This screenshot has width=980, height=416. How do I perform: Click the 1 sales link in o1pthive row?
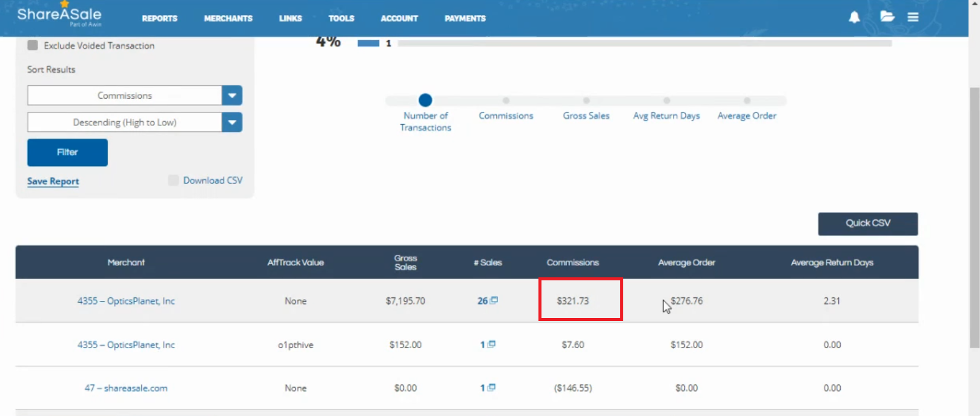click(x=483, y=345)
